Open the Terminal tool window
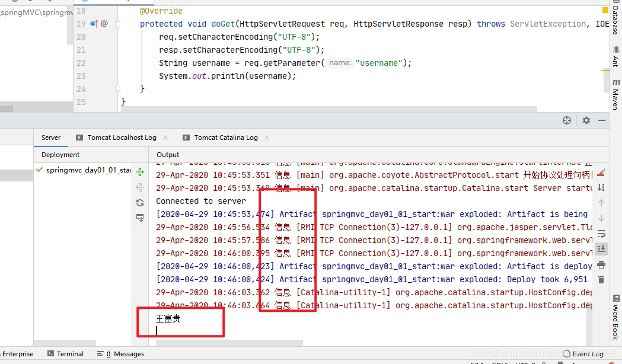 65,354
